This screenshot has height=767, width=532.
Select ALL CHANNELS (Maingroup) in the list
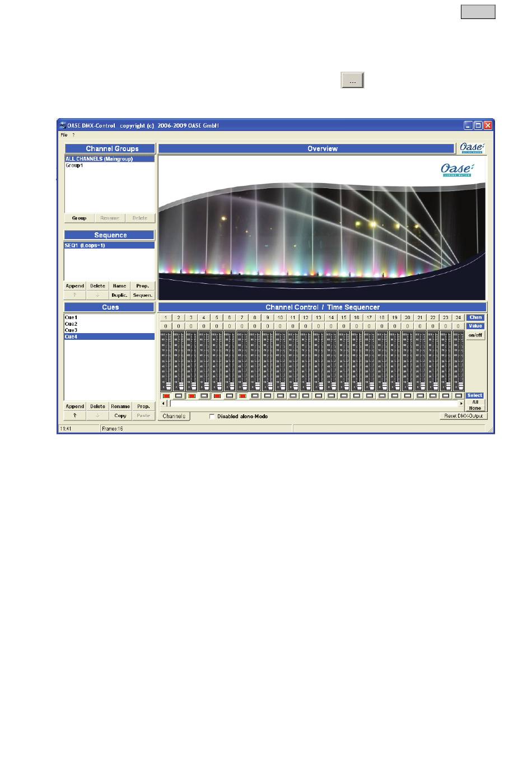[x=110, y=159]
